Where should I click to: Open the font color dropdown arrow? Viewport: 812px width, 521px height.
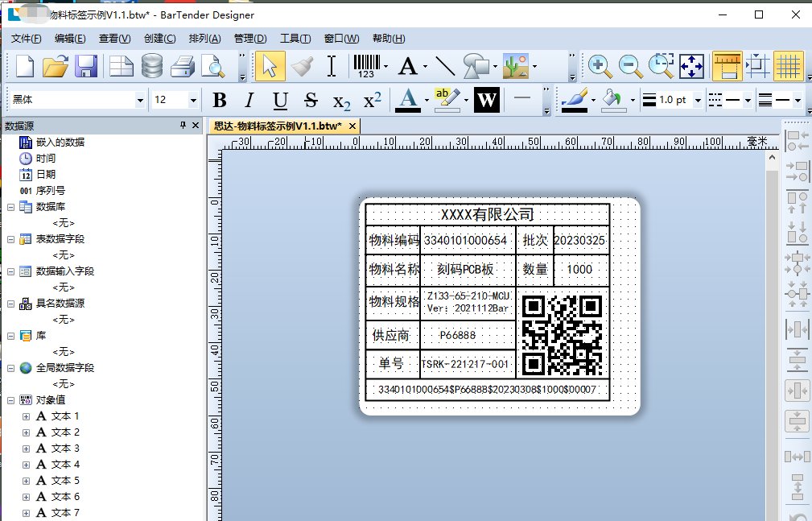427,100
